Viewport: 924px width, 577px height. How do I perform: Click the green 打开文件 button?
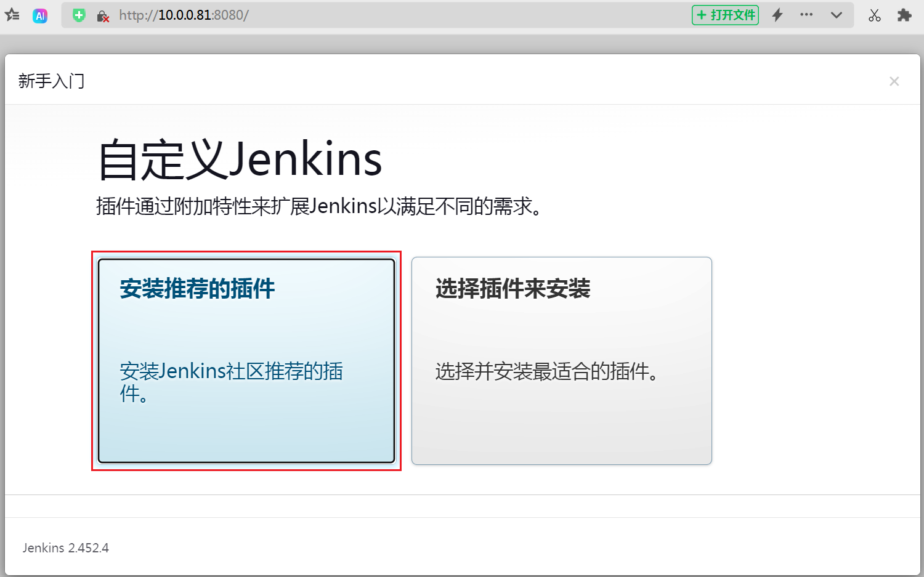(x=725, y=15)
